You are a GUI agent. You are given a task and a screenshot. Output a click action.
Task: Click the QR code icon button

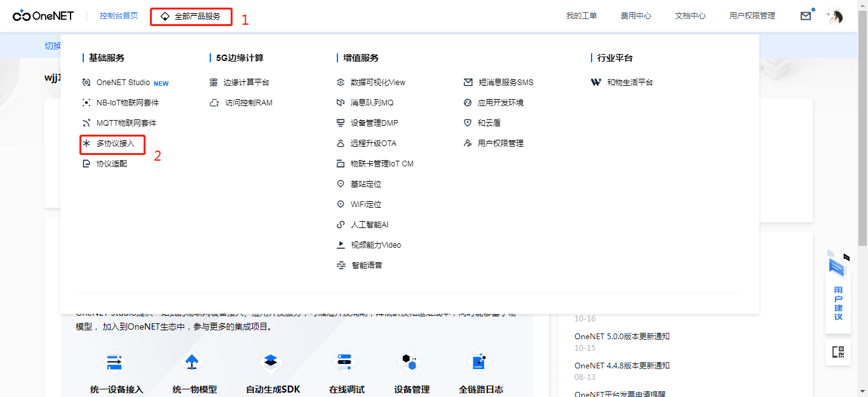(x=837, y=353)
